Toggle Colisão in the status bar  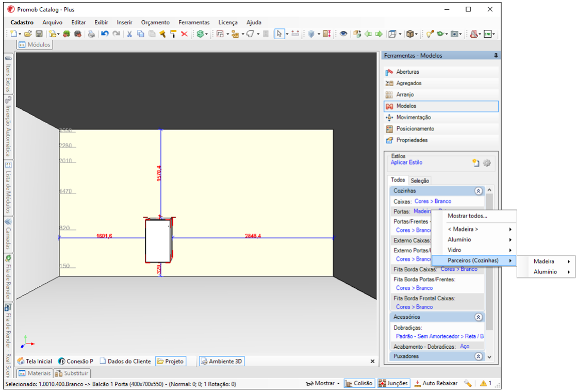[358, 383]
